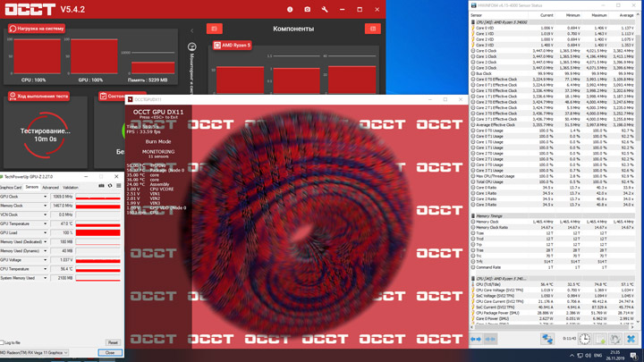The height and width of the screenshot is (362, 644).
Task: Click the GPU-Z refresh icon
Action: 110,186
